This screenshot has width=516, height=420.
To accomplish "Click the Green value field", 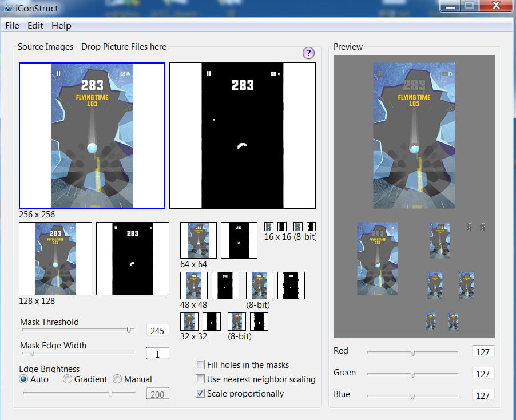I will click(483, 373).
